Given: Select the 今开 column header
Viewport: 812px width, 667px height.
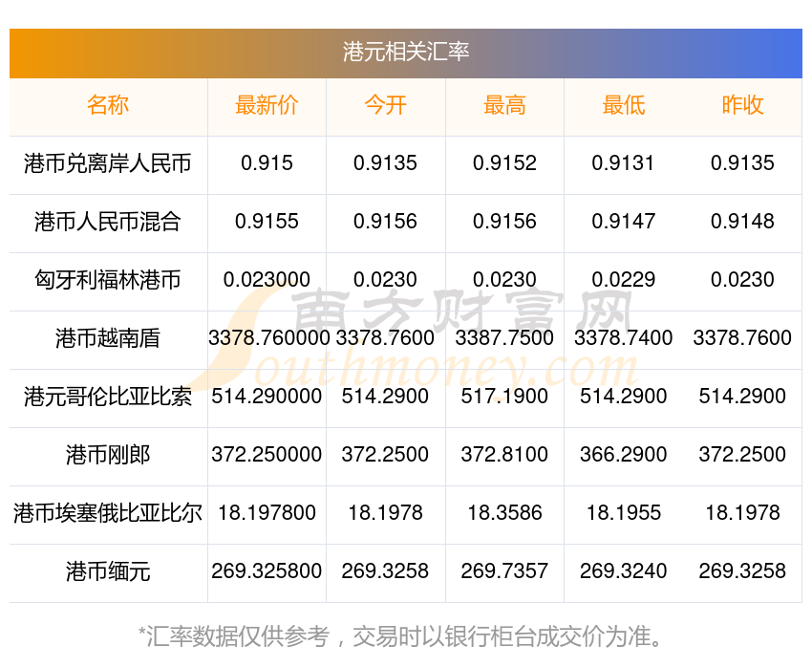Looking at the screenshot, I should [x=385, y=105].
